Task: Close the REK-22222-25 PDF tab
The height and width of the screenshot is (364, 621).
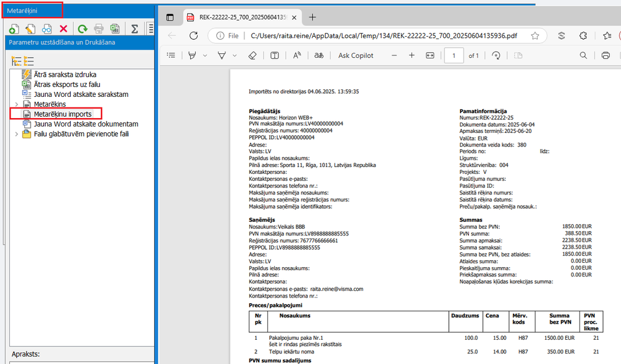Action: pos(294,17)
